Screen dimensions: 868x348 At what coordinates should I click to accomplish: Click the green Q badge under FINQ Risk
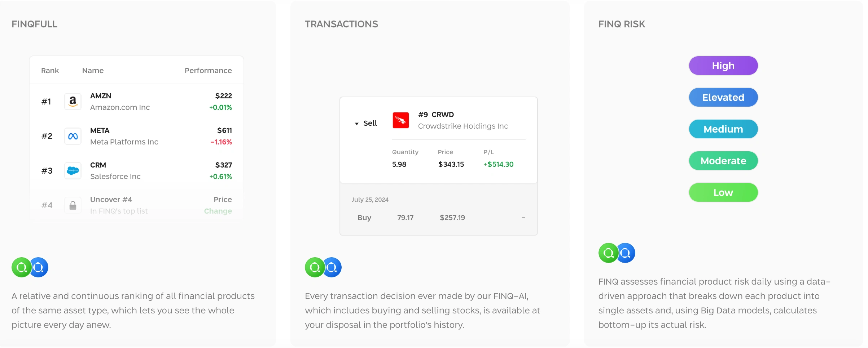(x=608, y=253)
